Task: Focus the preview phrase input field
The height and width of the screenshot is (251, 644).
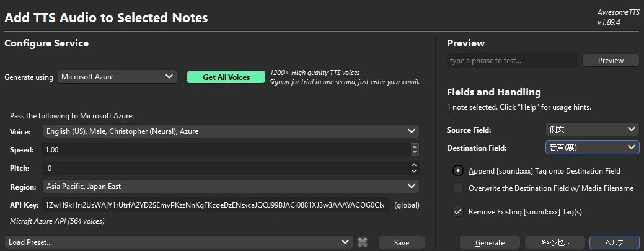Action: click(512, 61)
